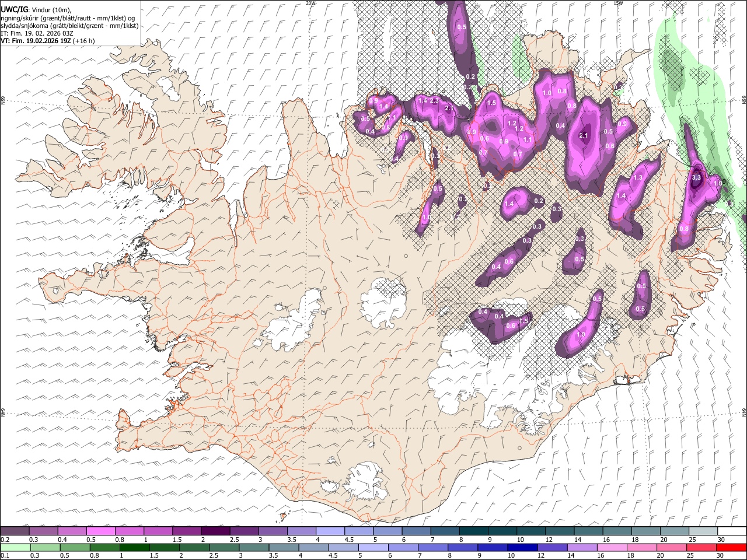Click the 'slydda/snjókoma' legend description line
747x560 pixels.
69,26
